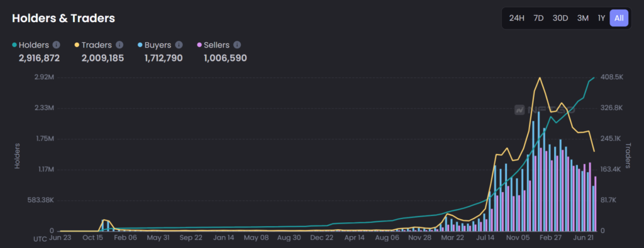Click the Buyers legend label
The image size is (644, 248).
pyautogui.click(x=158, y=45)
